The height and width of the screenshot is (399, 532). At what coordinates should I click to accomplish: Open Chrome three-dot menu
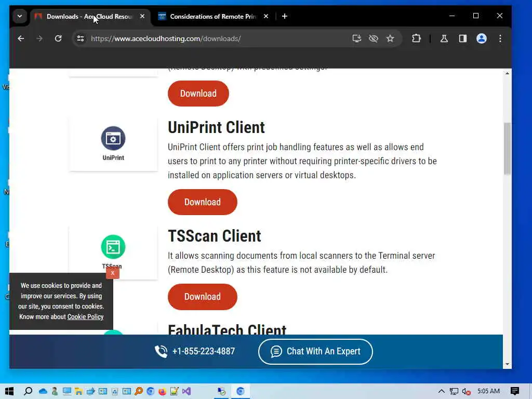tap(500, 38)
